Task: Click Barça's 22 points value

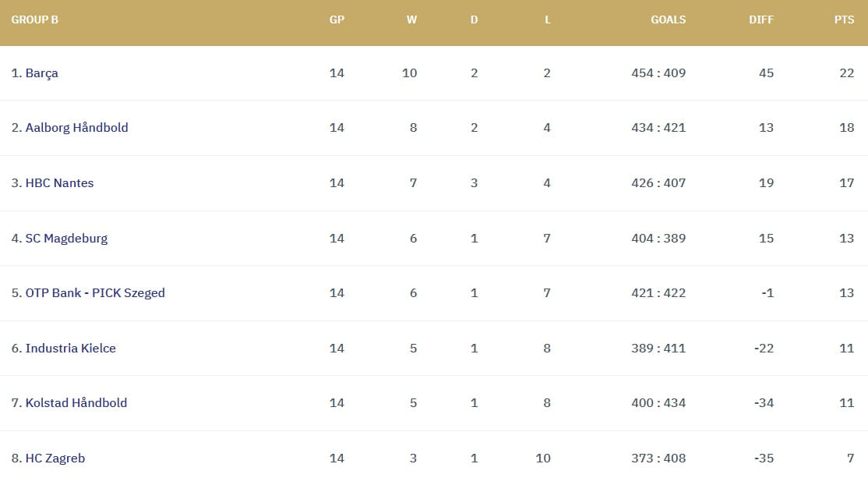Action: click(x=846, y=73)
